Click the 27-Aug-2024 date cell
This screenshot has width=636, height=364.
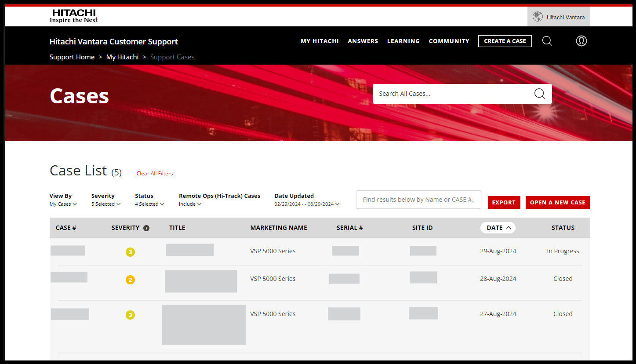click(498, 314)
